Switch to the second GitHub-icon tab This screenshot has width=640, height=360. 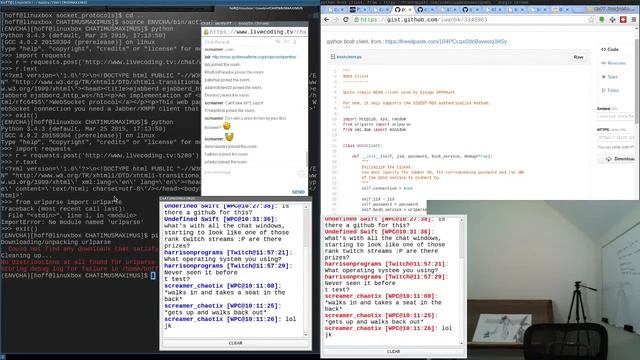coord(425,9)
